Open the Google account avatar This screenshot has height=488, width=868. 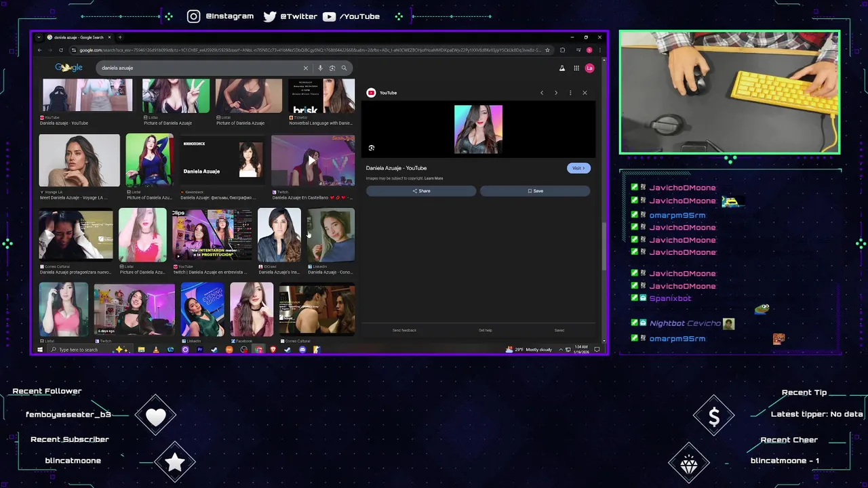tap(589, 68)
